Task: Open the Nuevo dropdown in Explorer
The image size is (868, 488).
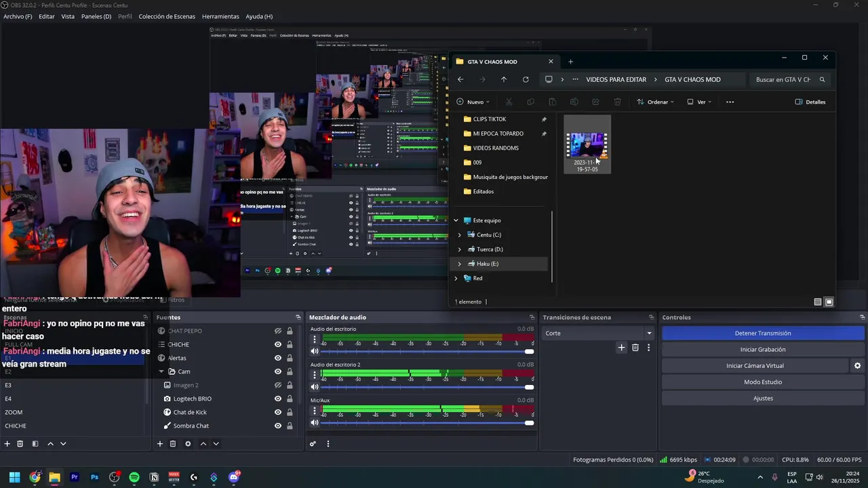Action: [x=473, y=102]
